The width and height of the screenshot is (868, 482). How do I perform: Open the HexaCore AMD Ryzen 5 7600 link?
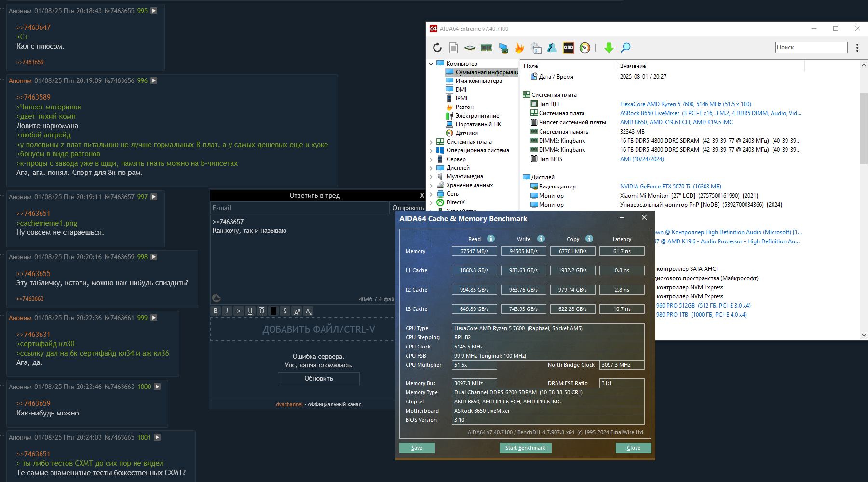coord(685,104)
